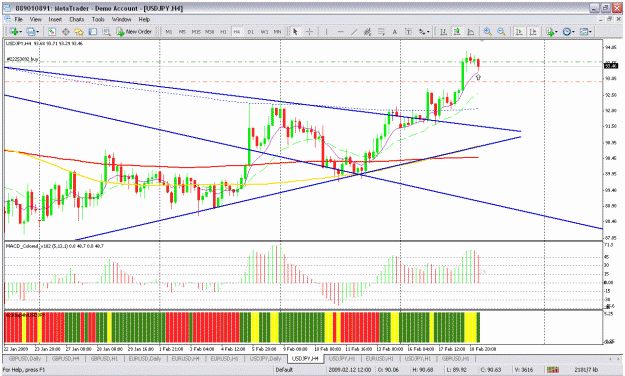625x376 pixels.
Task: Select the Equidistant Channel tool
Action: [368, 31]
